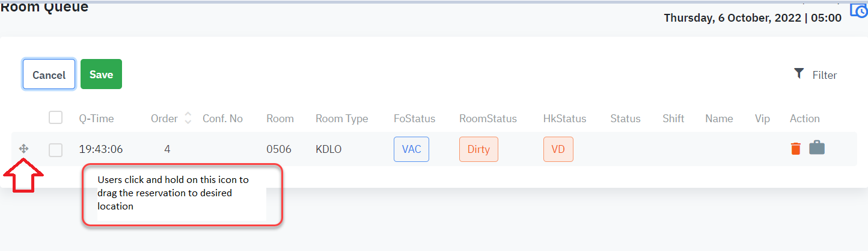This screenshot has height=251, width=868.
Task: Click the VD housekeeping status badge
Action: click(x=558, y=149)
